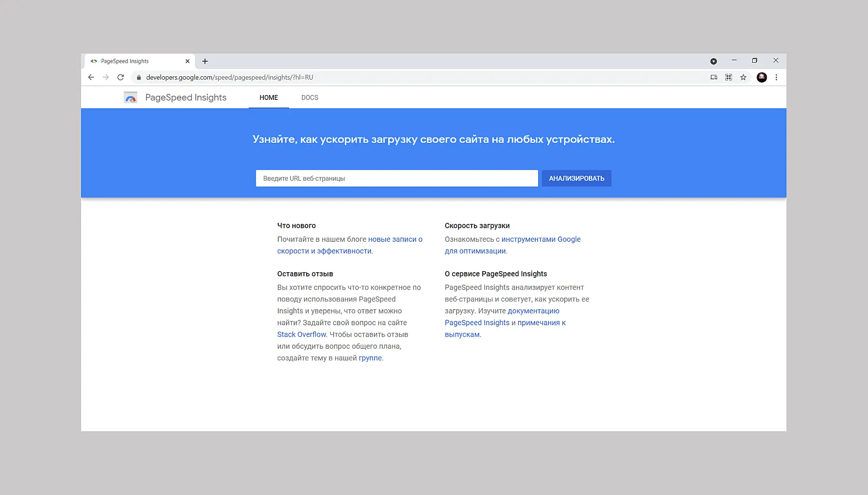Select the HOME tab
868x495 pixels.
click(x=269, y=97)
